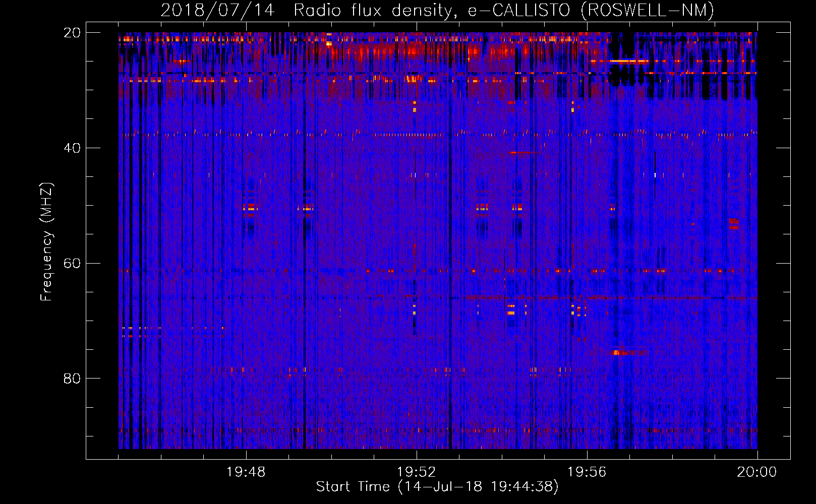
Task: Click the date '2018/07/14' in the title
Action: coord(217,10)
